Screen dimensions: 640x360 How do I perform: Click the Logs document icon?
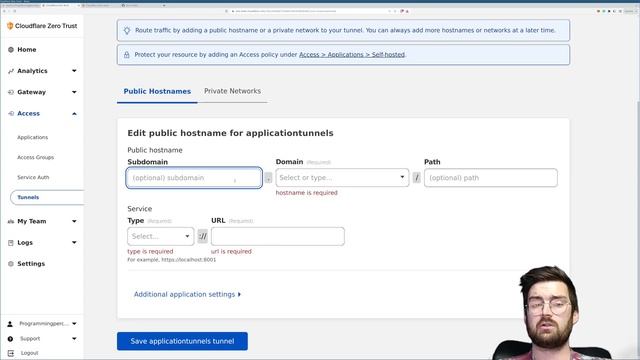11,242
